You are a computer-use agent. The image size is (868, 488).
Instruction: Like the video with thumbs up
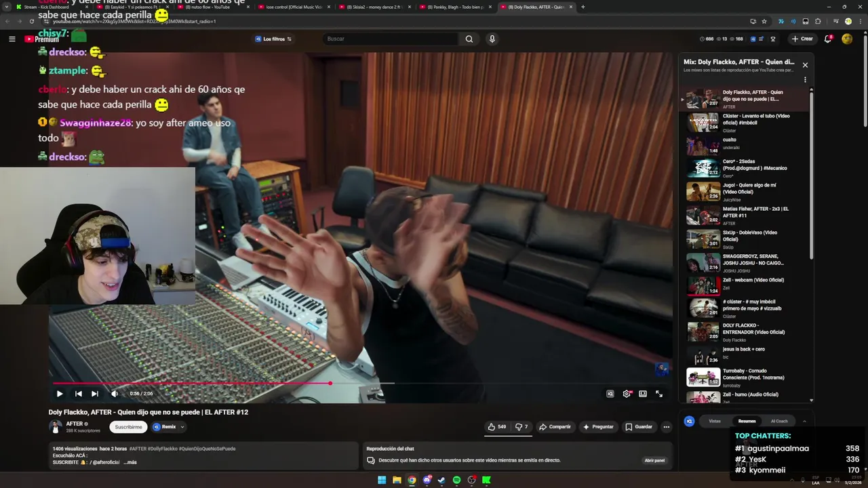pyautogui.click(x=497, y=426)
